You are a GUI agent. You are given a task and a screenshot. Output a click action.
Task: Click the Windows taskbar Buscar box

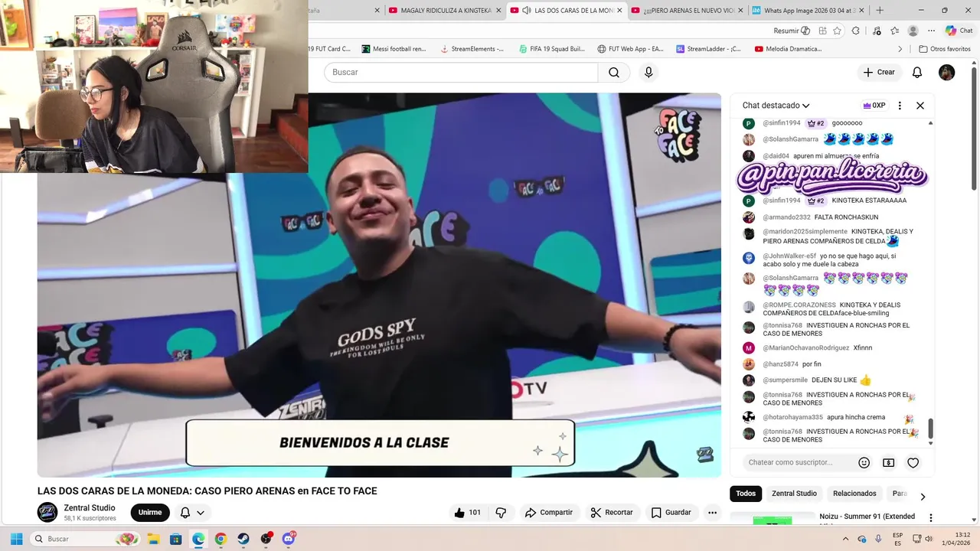84,539
